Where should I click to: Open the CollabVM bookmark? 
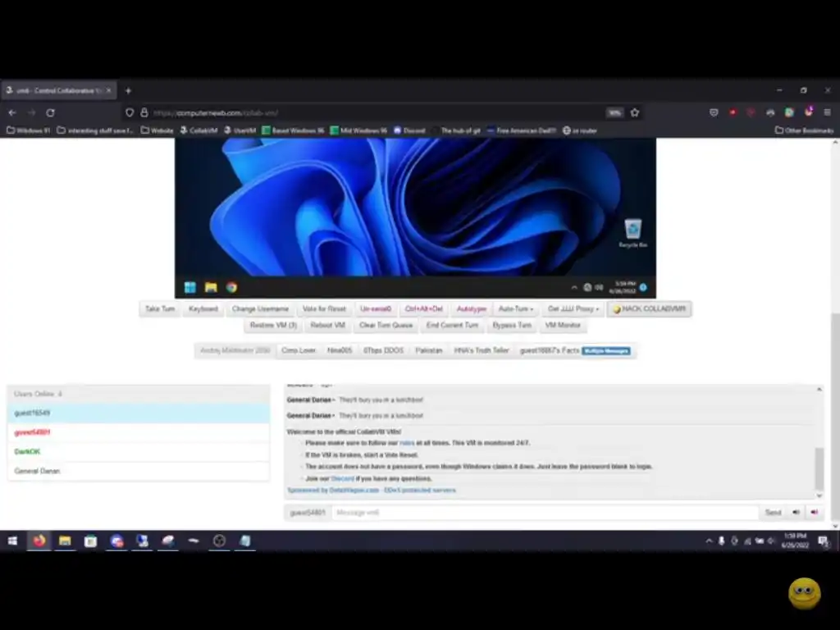point(199,130)
